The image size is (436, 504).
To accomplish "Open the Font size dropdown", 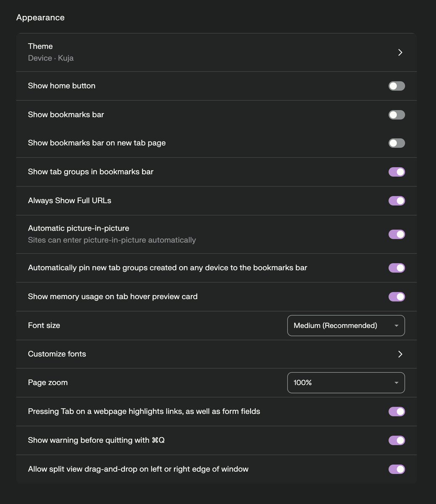I will tap(346, 325).
